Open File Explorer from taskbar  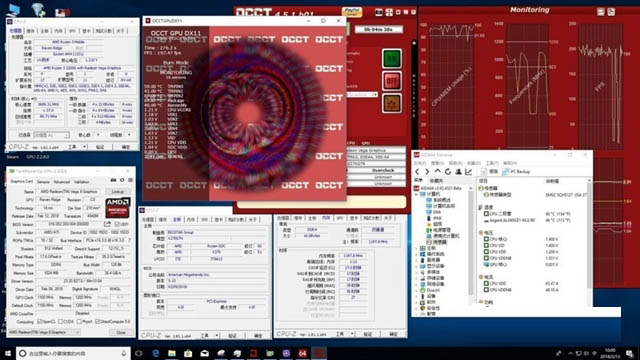pos(172,353)
